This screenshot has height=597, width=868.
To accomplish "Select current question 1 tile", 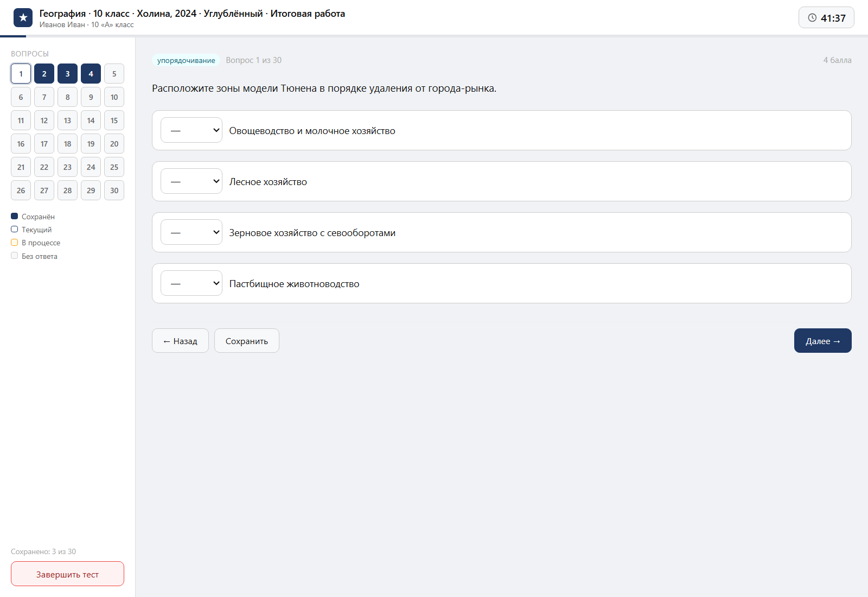I will click(x=21, y=74).
